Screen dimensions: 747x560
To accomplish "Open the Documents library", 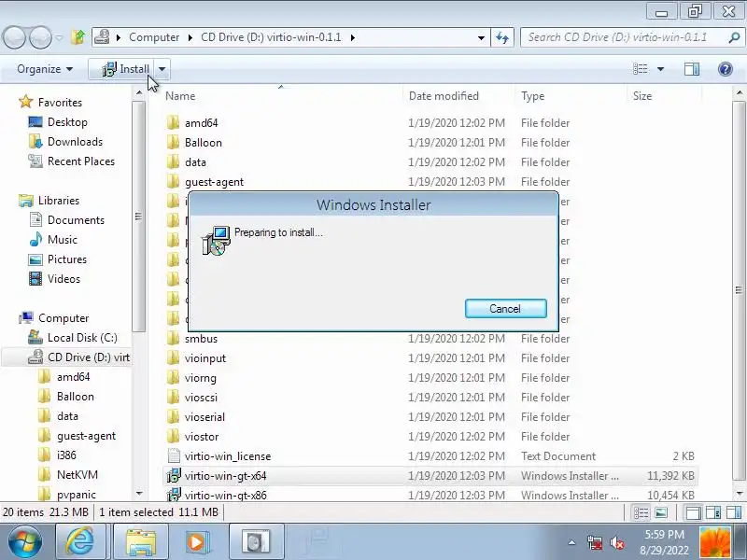I will click(x=76, y=220).
